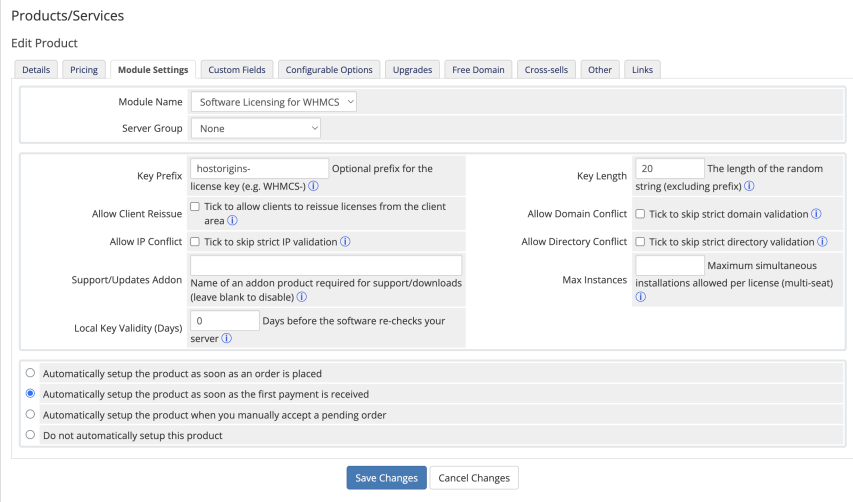
Task: Focus the Key Prefix input field
Action: (259, 169)
